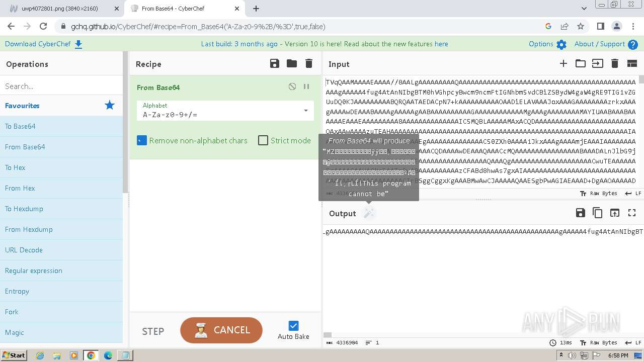Enable Strict mode checkbox

[263, 140]
